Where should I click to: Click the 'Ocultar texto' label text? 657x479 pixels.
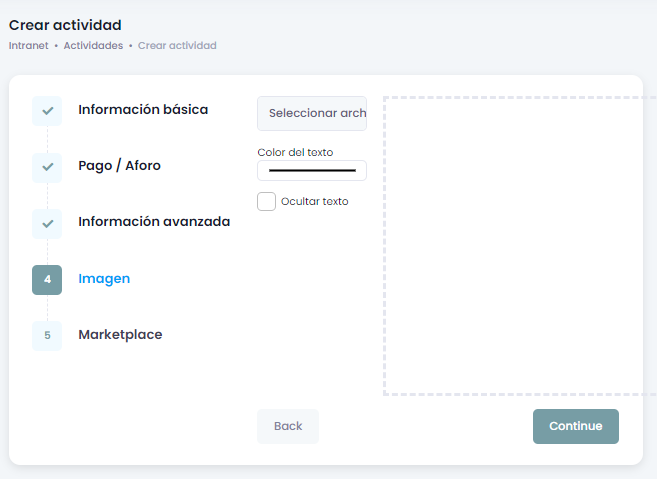click(314, 201)
